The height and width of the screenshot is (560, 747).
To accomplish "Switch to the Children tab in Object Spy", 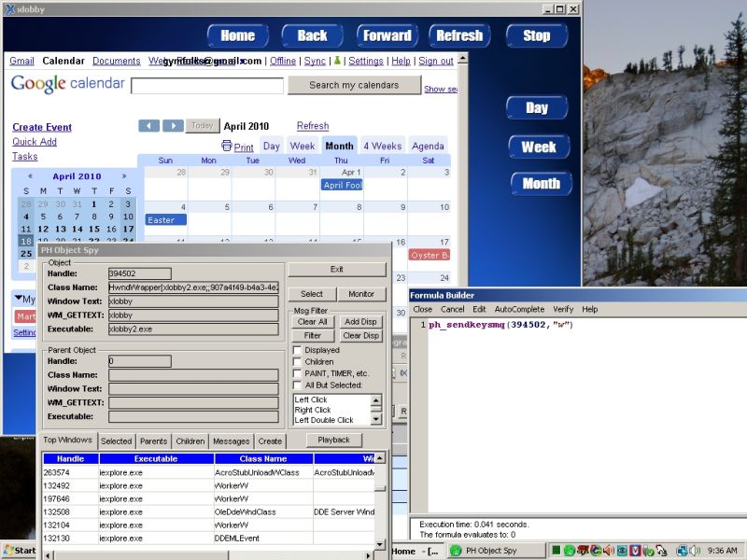I will [x=190, y=441].
